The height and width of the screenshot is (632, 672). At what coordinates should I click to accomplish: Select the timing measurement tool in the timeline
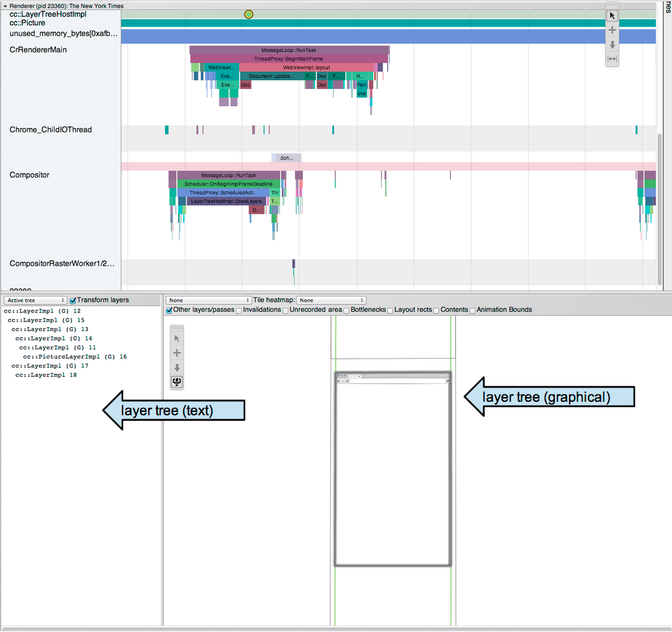click(612, 59)
